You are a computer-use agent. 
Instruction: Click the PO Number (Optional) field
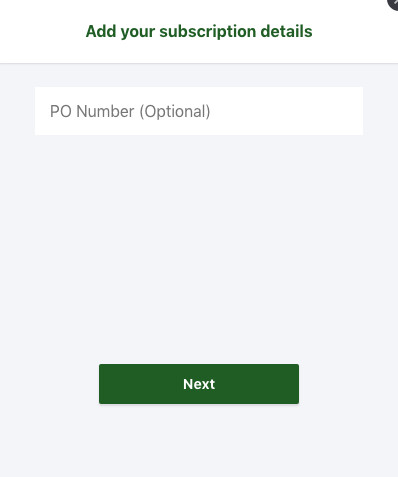pyautogui.click(x=199, y=111)
